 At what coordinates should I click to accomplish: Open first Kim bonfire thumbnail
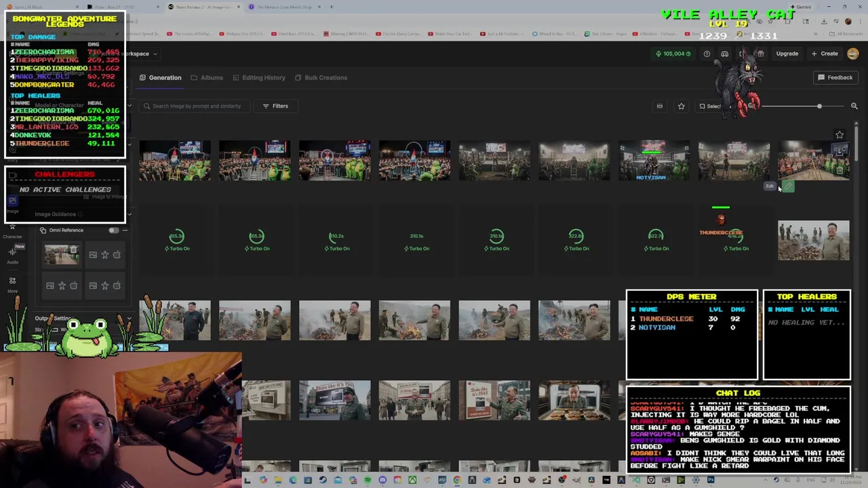175,320
